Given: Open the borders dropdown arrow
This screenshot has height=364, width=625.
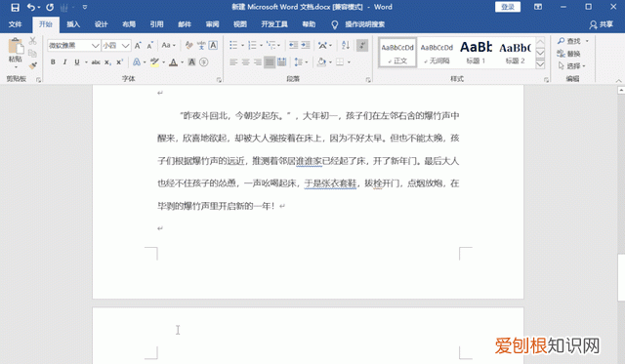Looking at the screenshot, I should pos(349,62).
